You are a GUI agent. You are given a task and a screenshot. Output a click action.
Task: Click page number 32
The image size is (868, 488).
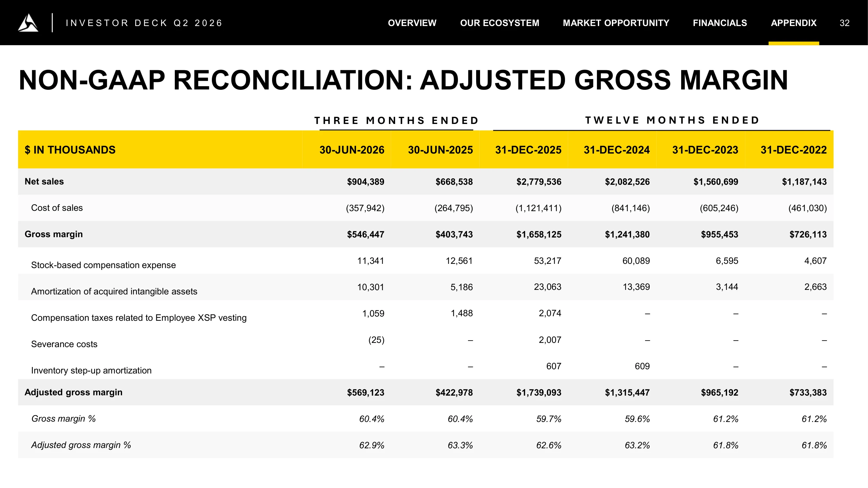point(844,23)
